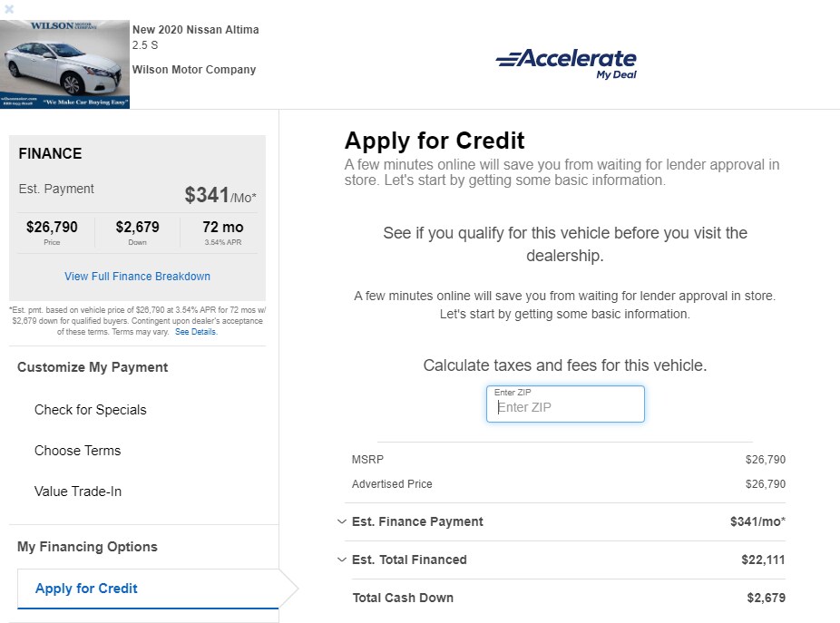840x623 pixels.
Task: Open the white Nissan Altima vehicle photo
Action: (64, 64)
